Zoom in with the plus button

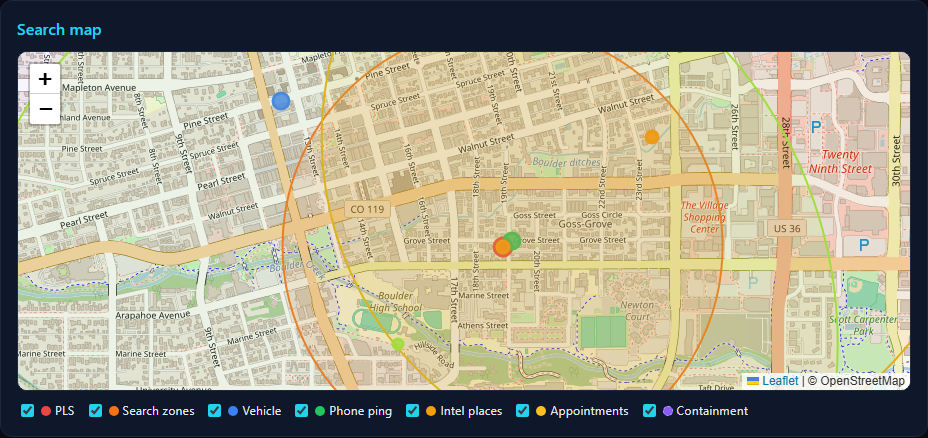[x=45, y=79]
